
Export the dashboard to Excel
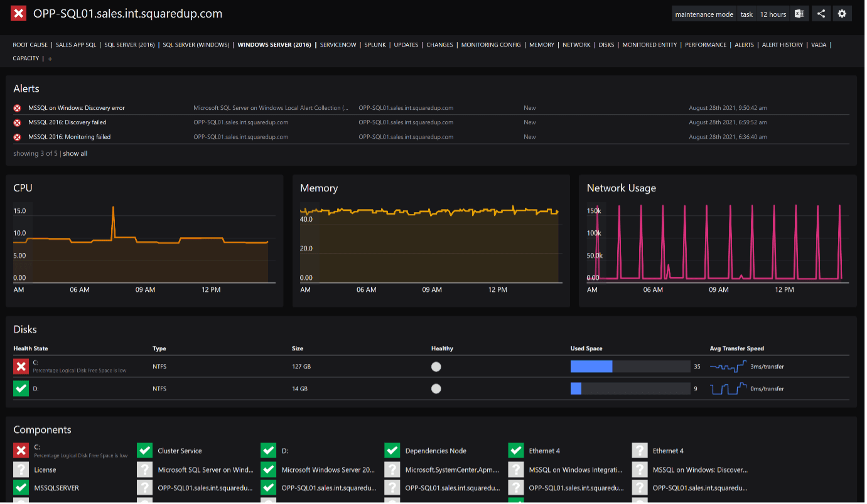tap(799, 14)
